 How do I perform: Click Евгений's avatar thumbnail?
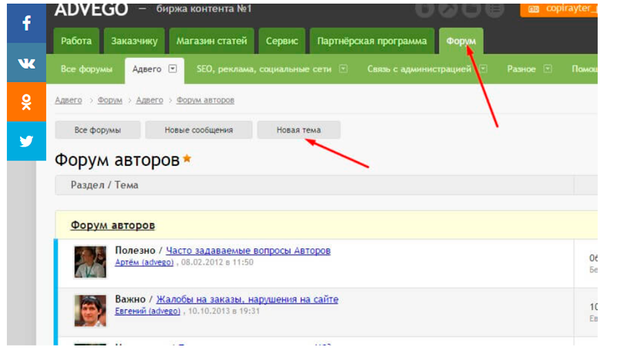point(90,310)
